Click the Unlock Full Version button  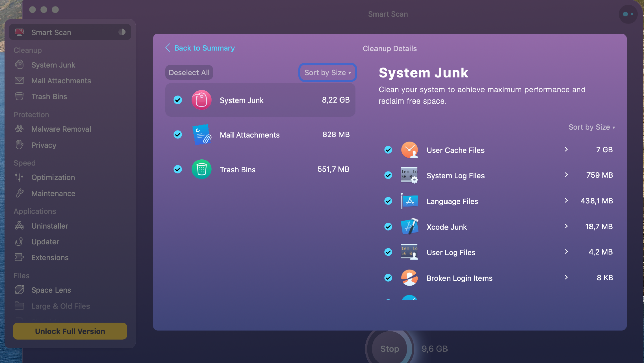[70, 331]
